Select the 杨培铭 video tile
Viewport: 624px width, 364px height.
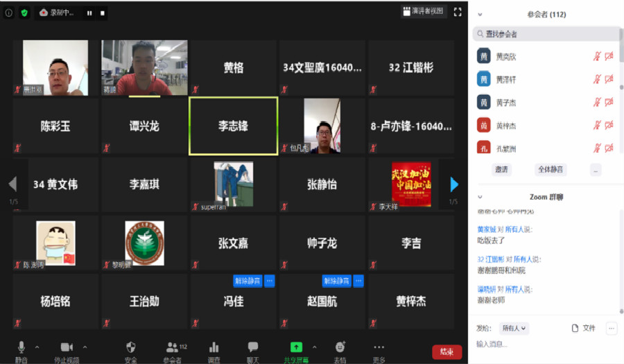tap(55, 301)
